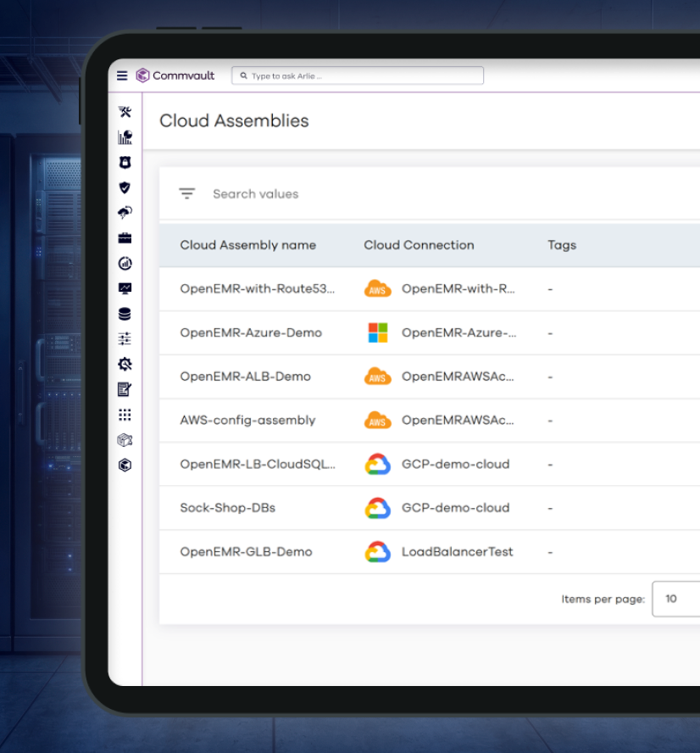
Task: Open the bar and pie chart icon
Action: (x=125, y=137)
